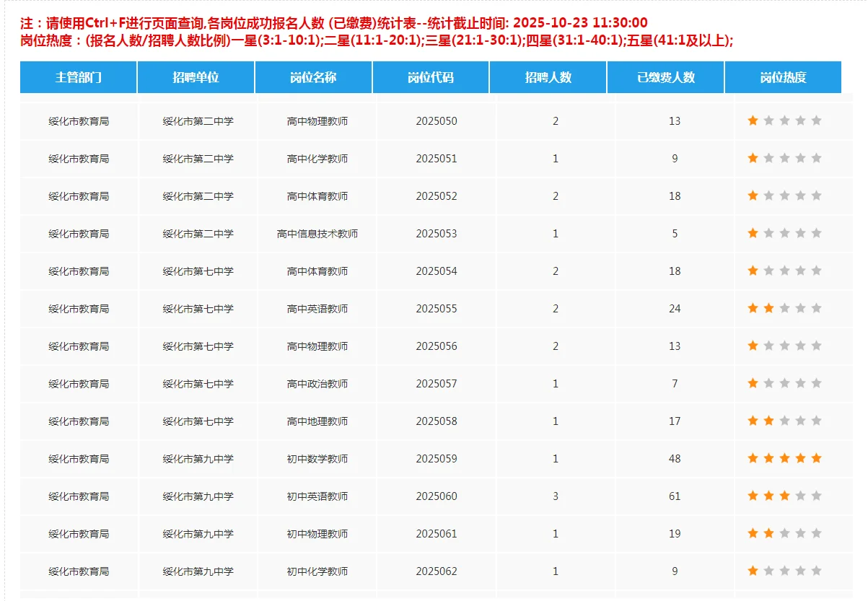The image size is (868, 601).
Task: Select position code 2025053
Action: click(x=437, y=234)
